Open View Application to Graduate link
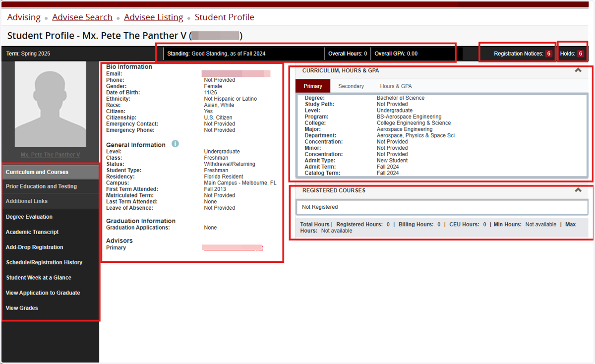595x364 pixels. [43, 293]
